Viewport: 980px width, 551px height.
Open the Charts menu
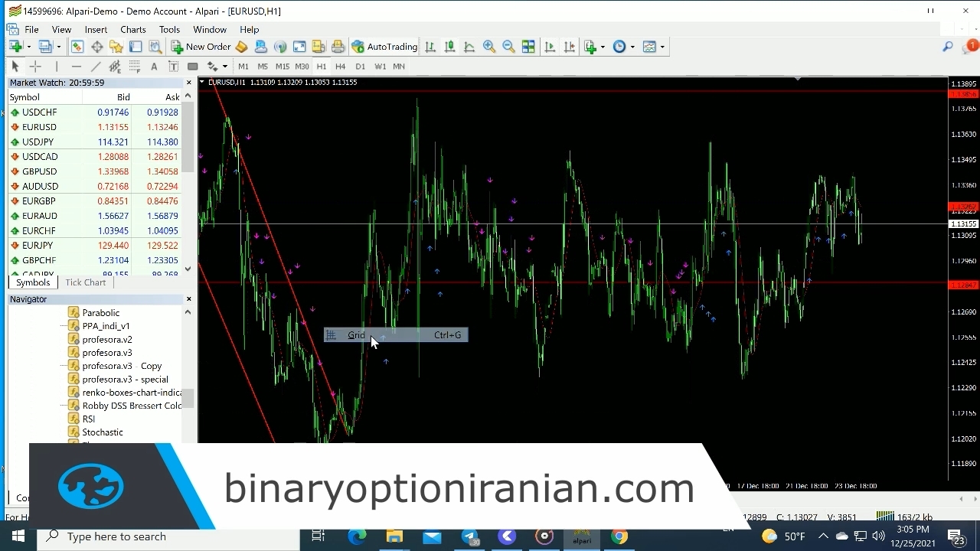(132, 29)
